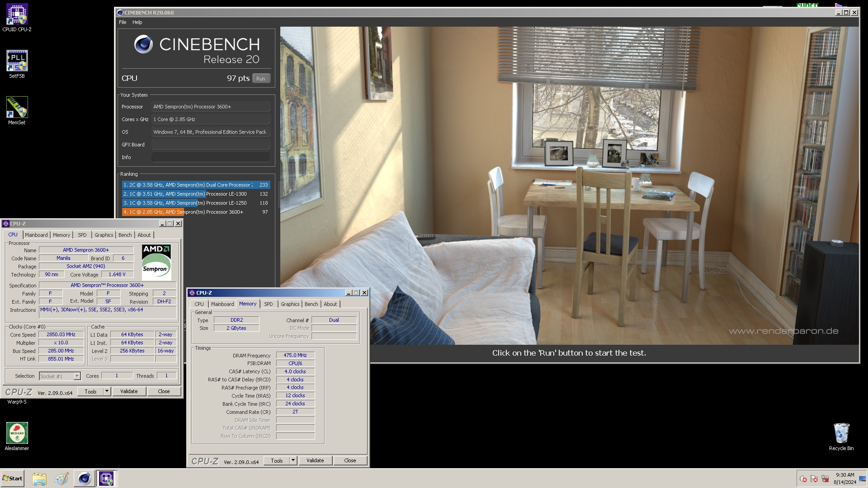Switch to Bench tab in CPU window
The height and width of the screenshot is (488, 868).
(x=125, y=235)
